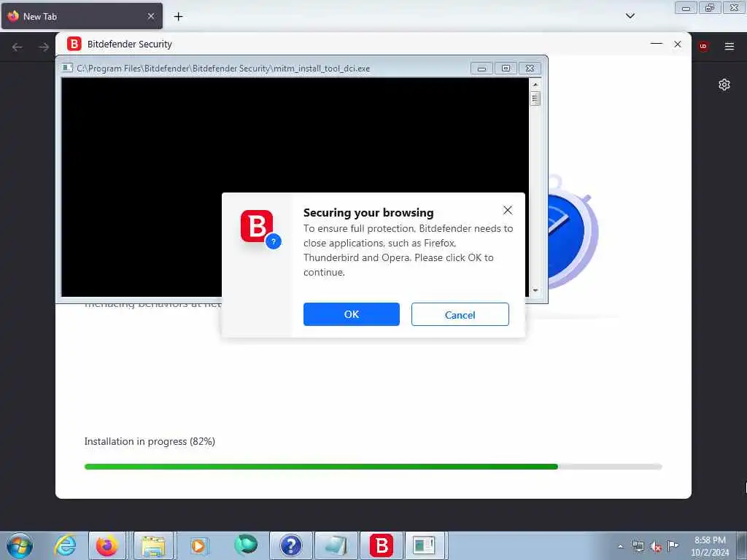Click Firefox forward navigation arrow

(x=44, y=47)
